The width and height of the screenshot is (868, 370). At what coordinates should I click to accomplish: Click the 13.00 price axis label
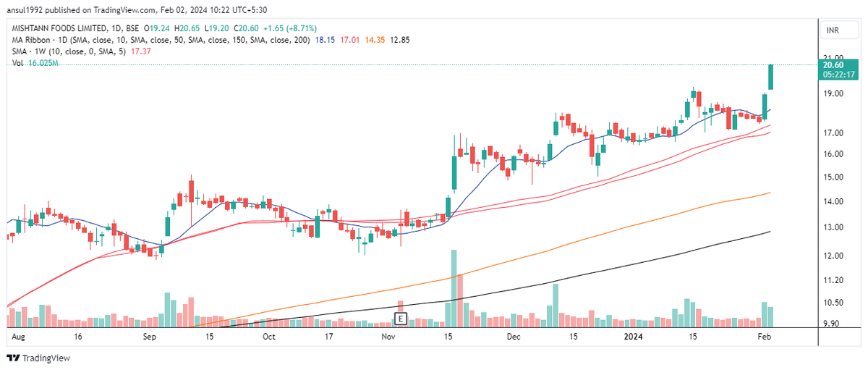pos(834,227)
